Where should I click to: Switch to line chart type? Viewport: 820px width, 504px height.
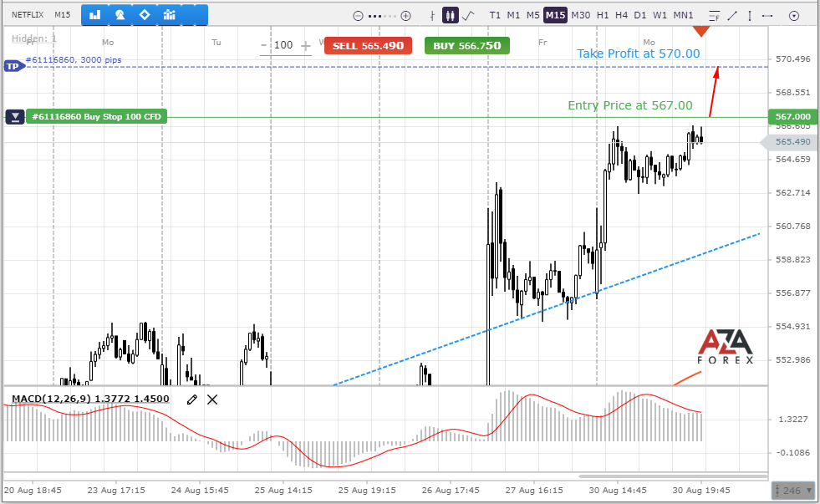pos(469,16)
